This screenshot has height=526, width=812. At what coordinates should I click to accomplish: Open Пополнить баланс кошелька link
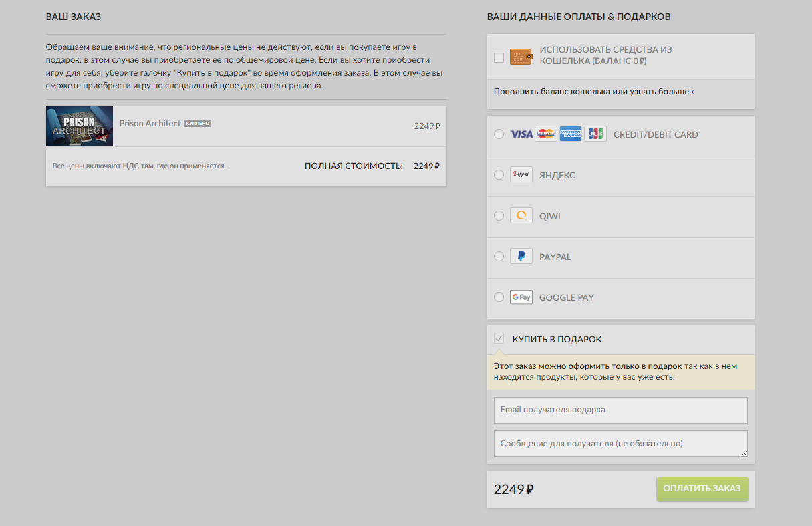click(594, 92)
